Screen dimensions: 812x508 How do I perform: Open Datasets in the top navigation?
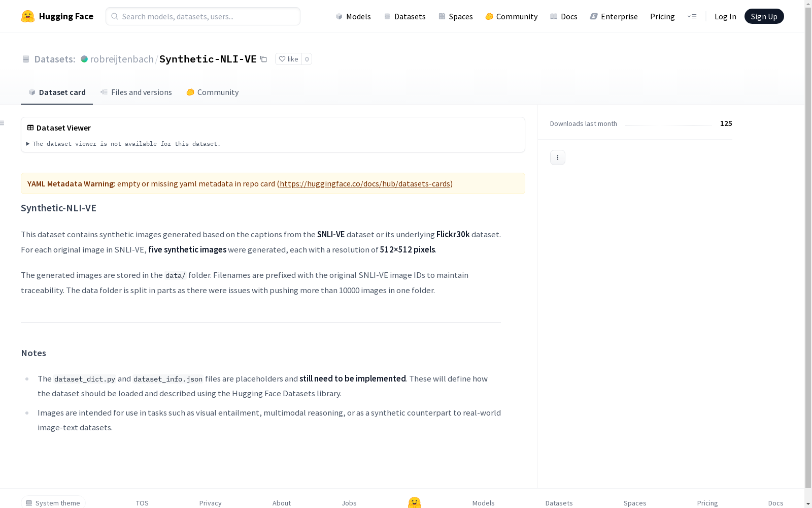[405, 16]
